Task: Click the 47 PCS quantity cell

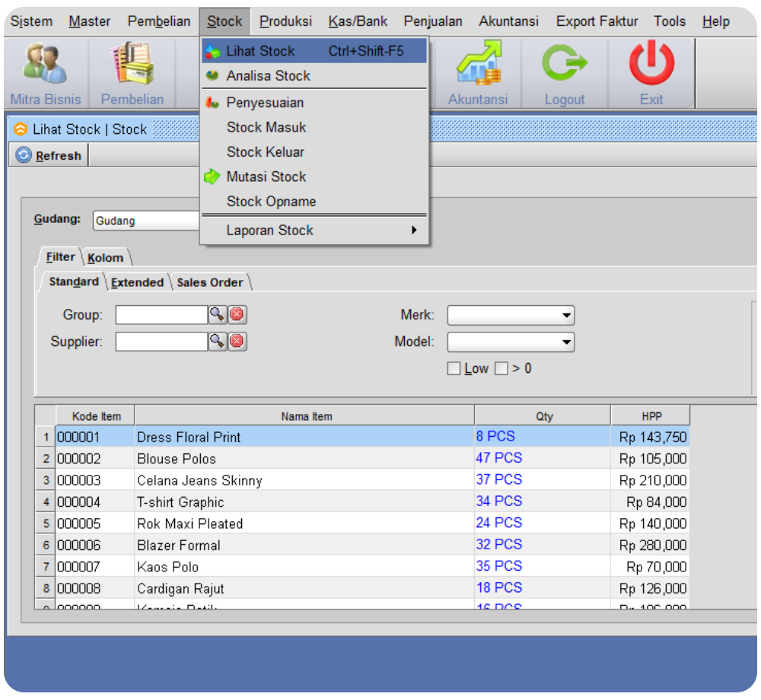Action: click(x=543, y=458)
